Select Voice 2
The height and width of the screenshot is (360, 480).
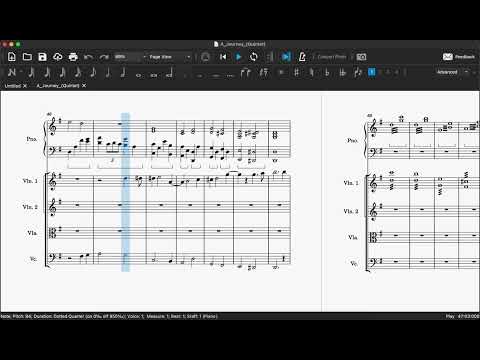tap(380, 72)
